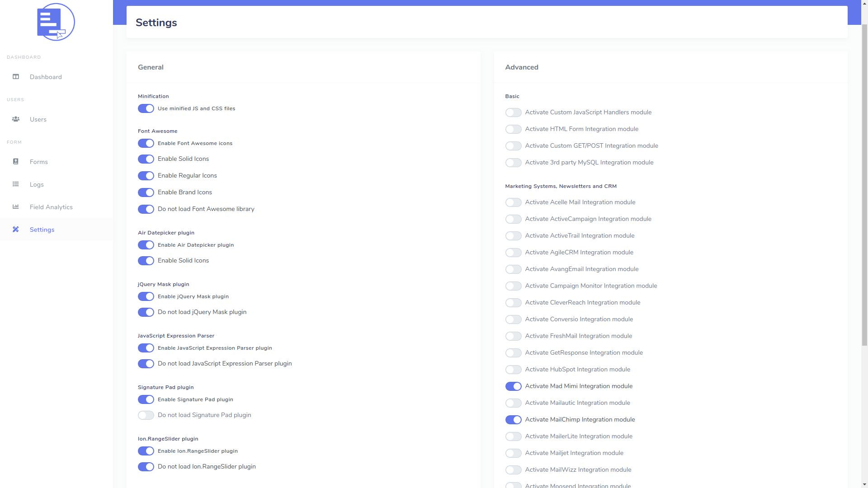The width and height of the screenshot is (868, 488).
Task: Click the Settings tools icon
Action: (16, 230)
